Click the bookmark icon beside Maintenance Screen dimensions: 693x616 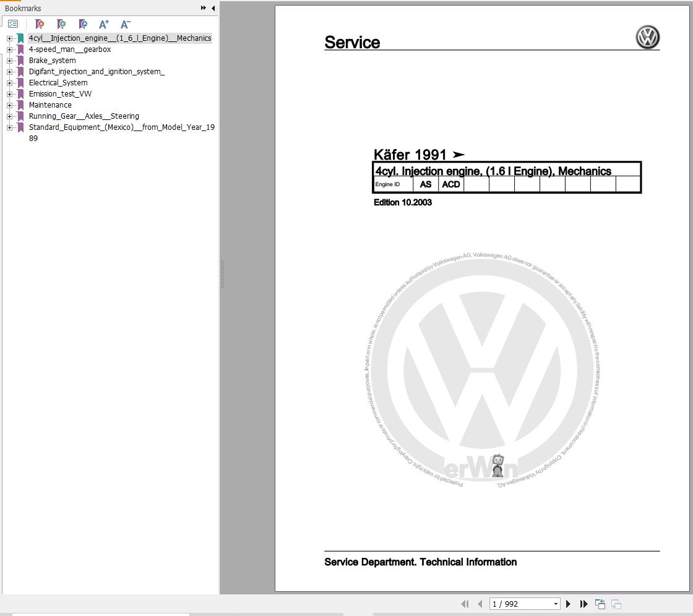(x=20, y=105)
